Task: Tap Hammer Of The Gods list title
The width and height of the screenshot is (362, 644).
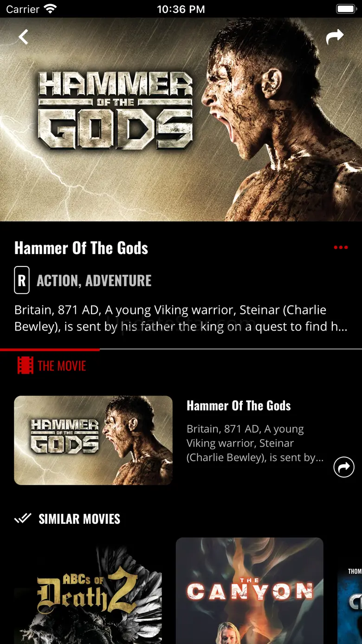Action: (x=239, y=405)
